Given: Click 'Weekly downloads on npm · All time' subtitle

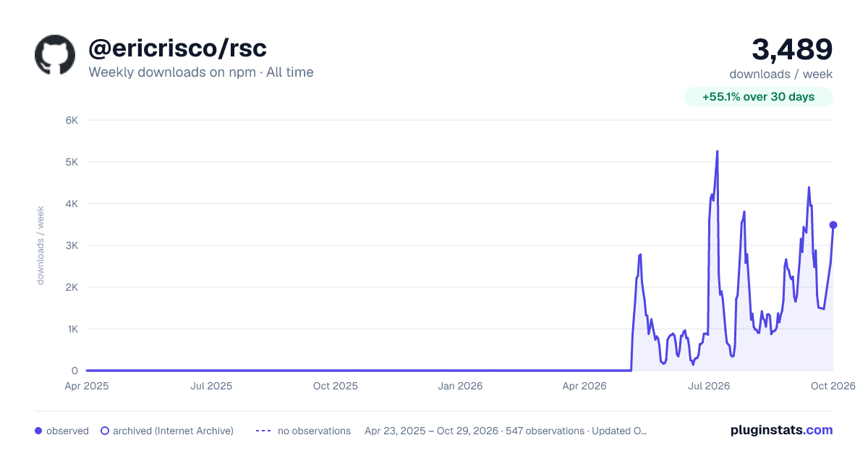Looking at the screenshot, I should (201, 72).
